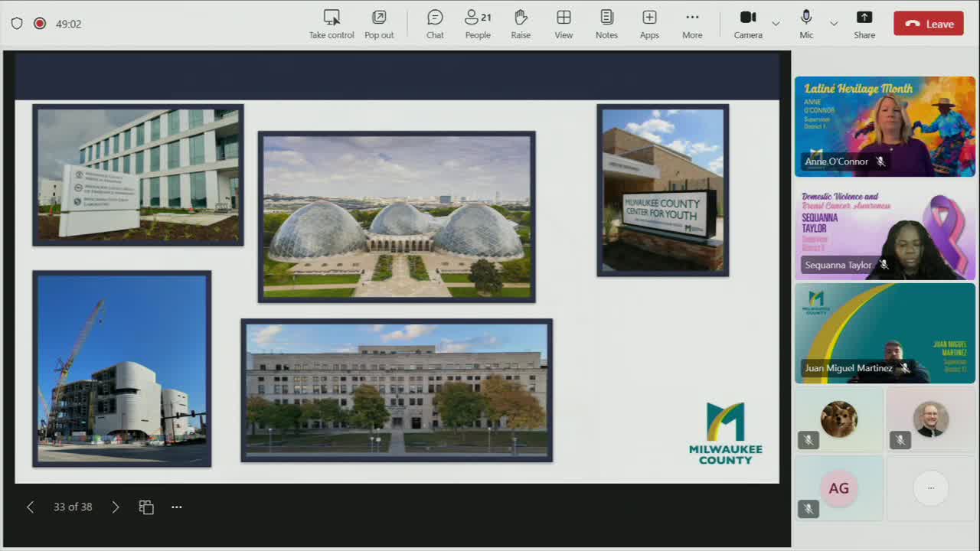The width and height of the screenshot is (980, 551).
Task: Raise your hand in the meeting
Action: tap(521, 24)
